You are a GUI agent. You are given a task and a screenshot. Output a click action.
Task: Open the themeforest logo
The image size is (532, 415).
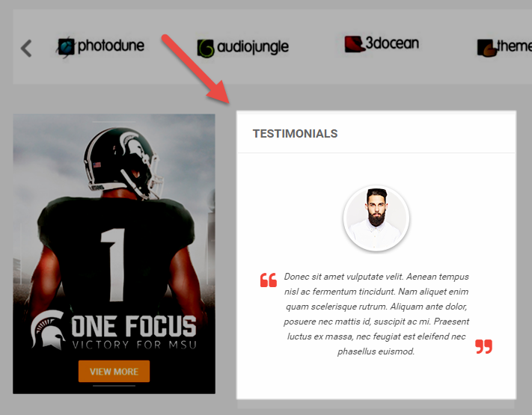tap(504, 47)
